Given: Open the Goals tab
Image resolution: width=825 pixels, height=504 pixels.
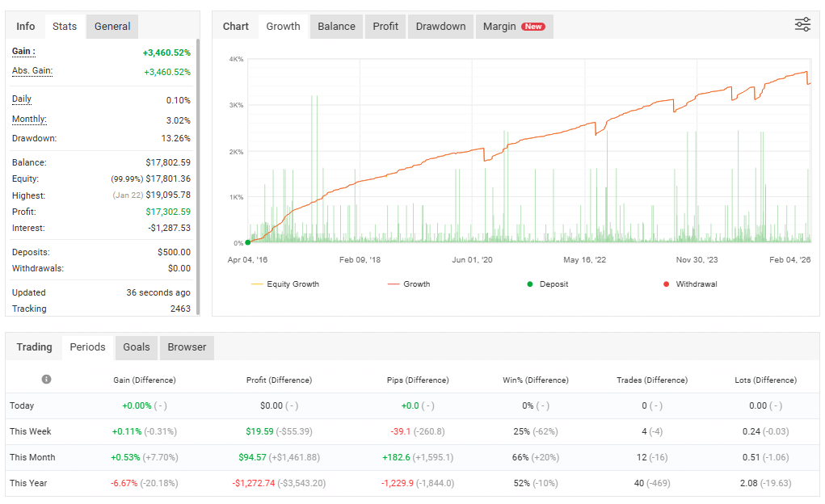Looking at the screenshot, I should (137, 347).
